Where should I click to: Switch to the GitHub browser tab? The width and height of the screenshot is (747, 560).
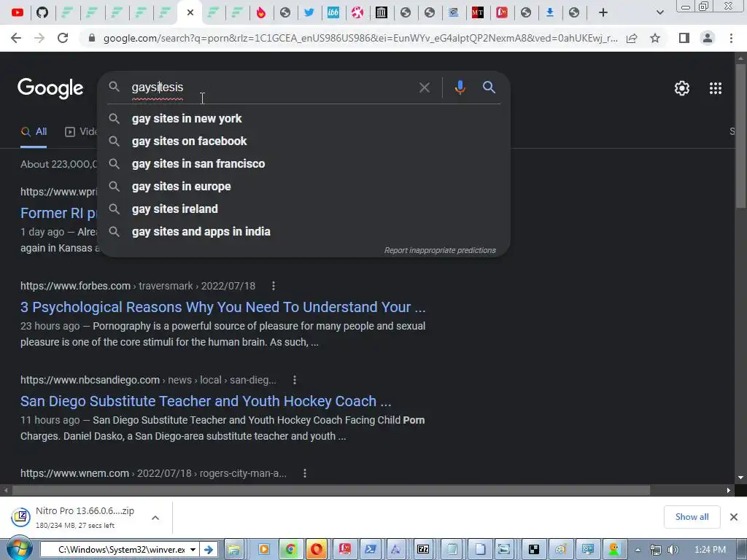(42, 12)
